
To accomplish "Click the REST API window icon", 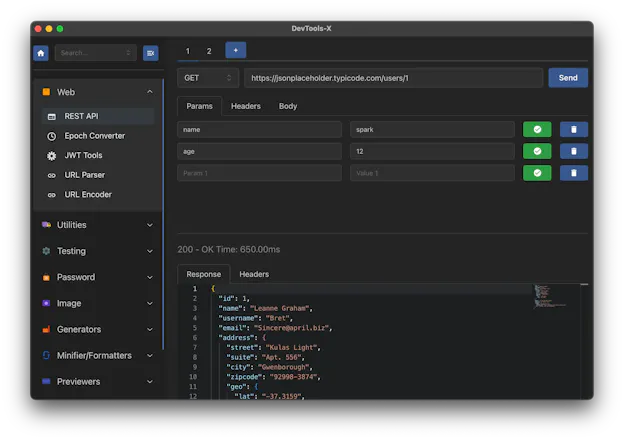I will pos(52,117).
